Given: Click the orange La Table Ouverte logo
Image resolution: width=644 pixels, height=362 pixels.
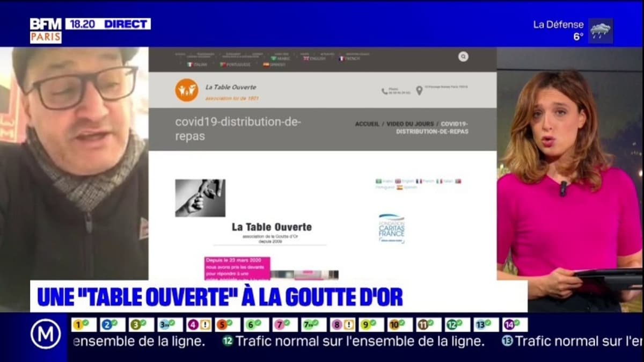Looking at the screenshot, I should click(x=186, y=90).
